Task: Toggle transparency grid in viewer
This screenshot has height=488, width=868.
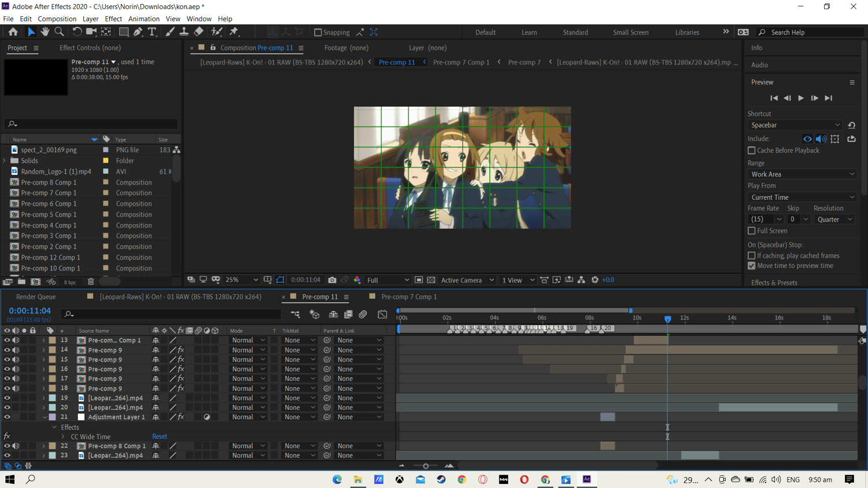Action: coord(431,280)
